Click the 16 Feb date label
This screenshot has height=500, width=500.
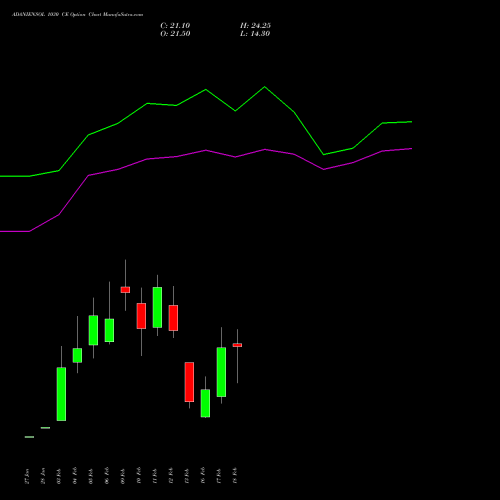pyautogui.click(x=203, y=476)
